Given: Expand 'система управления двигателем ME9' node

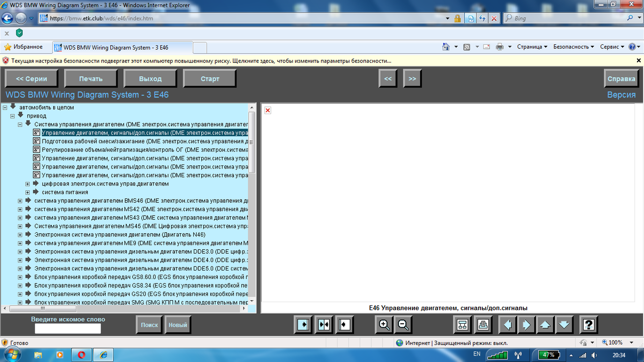Looking at the screenshot, I should point(20,243).
